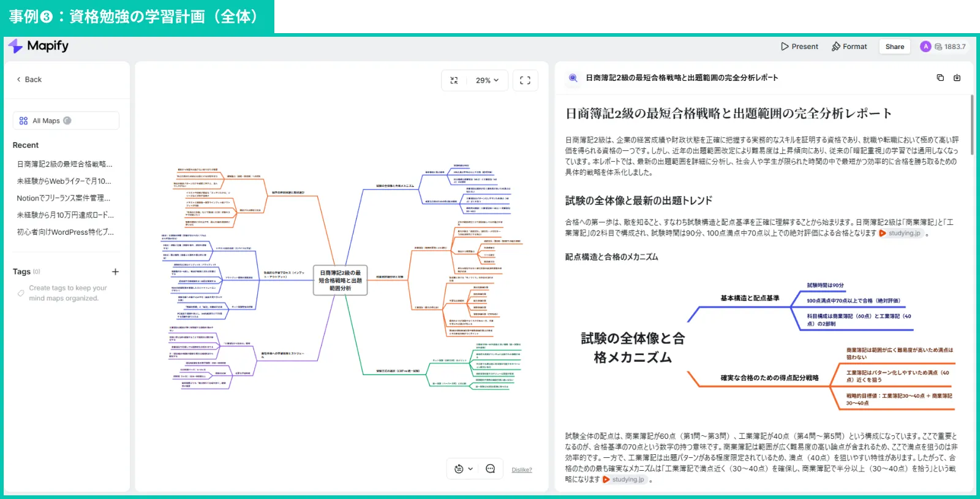Expand the regenerate options chevron
This screenshot has height=499, width=980.
470,469
